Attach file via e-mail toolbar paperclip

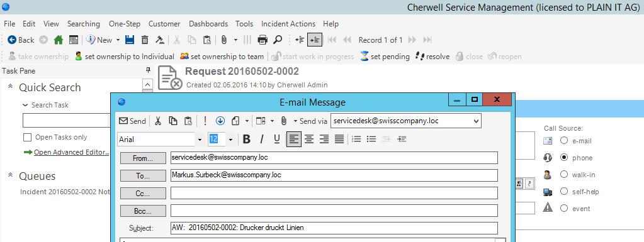point(284,121)
